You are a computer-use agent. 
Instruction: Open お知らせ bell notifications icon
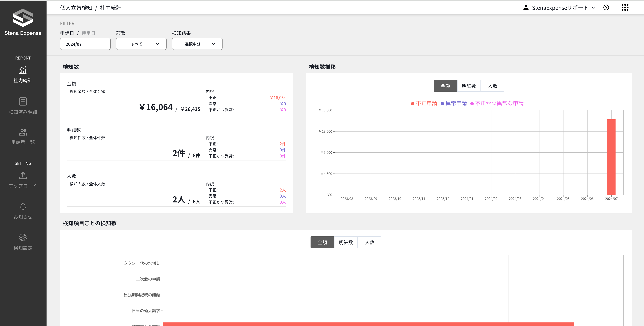tap(23, 206)
